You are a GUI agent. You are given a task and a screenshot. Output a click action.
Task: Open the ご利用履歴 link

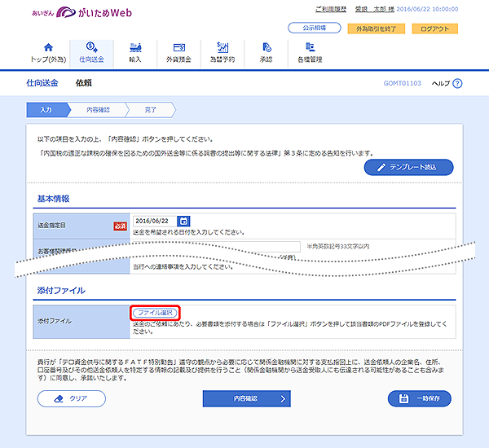tap(331, 9)
